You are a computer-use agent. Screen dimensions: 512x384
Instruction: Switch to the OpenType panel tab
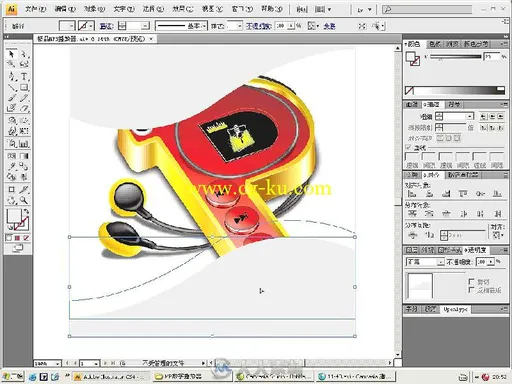tap(455, 309)
